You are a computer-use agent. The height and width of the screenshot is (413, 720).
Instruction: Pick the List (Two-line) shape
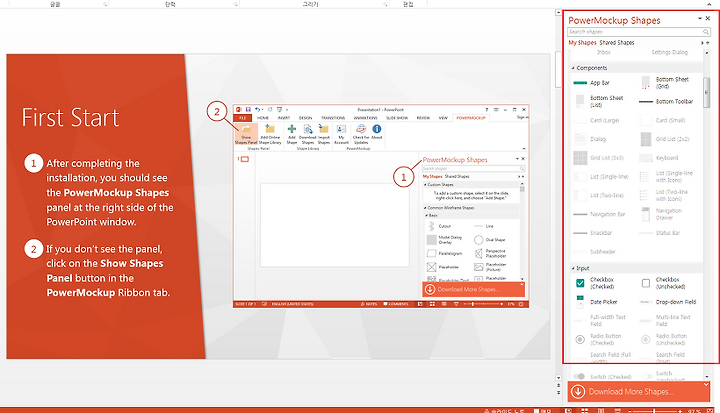[x=599, y=196]
